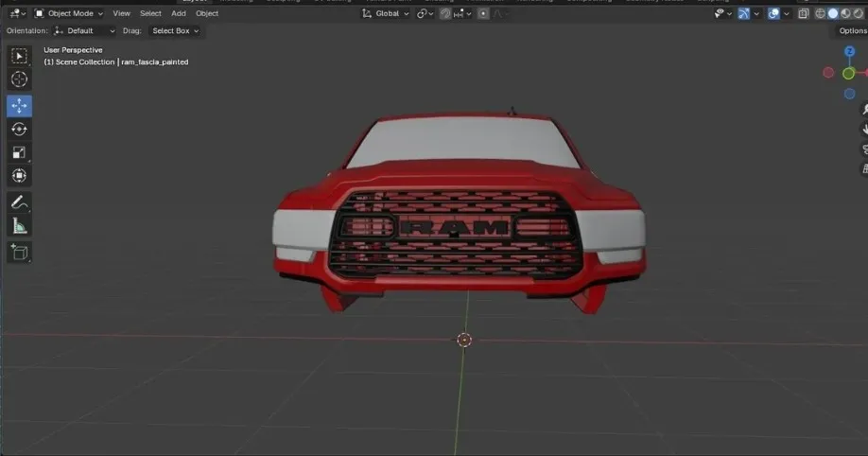Click the zoom magnifier viewport icon

(864, 109)
